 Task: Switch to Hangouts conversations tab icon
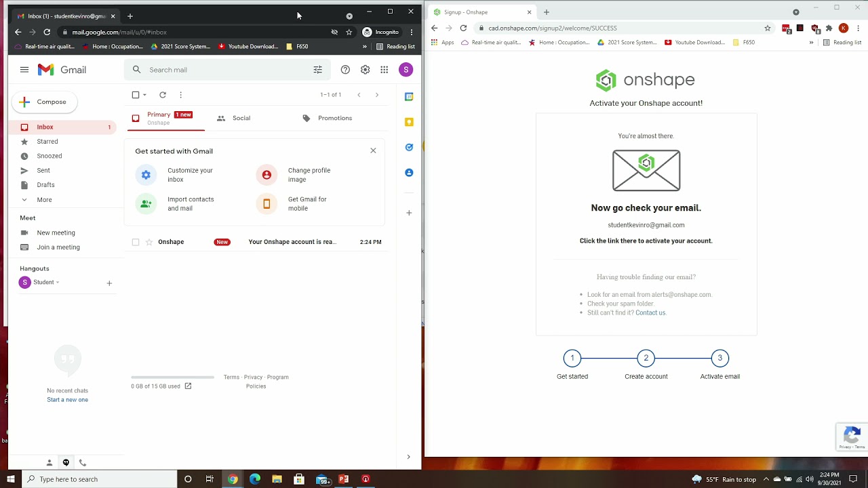click(66, 463)
